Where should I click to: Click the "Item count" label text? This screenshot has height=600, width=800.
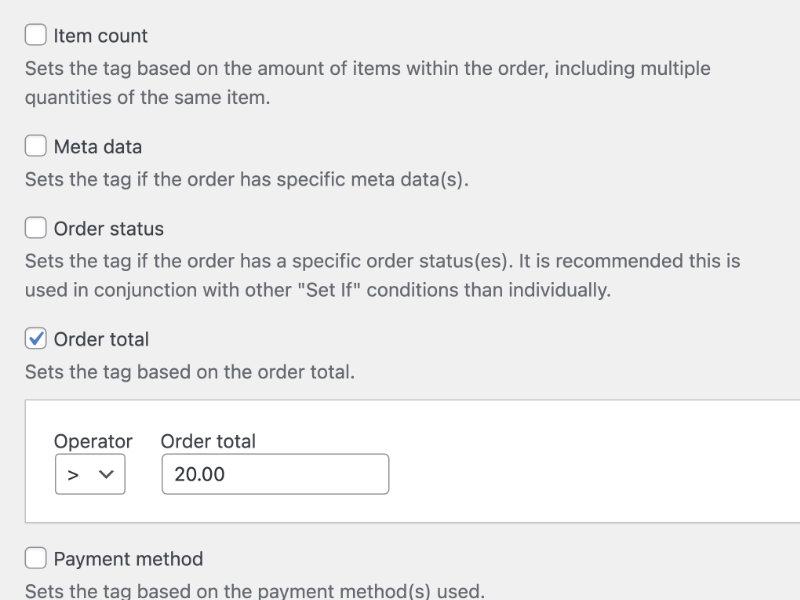tap(100, 36)
